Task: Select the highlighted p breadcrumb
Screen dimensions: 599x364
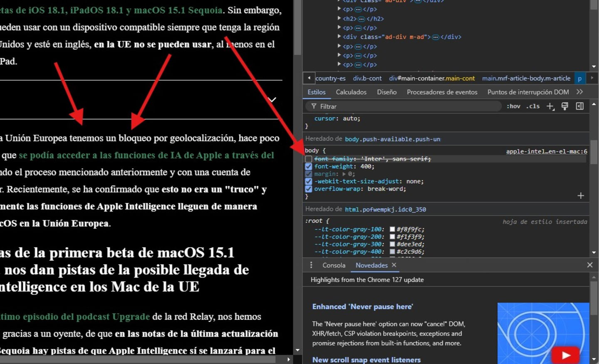Action: (x=579, y=78)
